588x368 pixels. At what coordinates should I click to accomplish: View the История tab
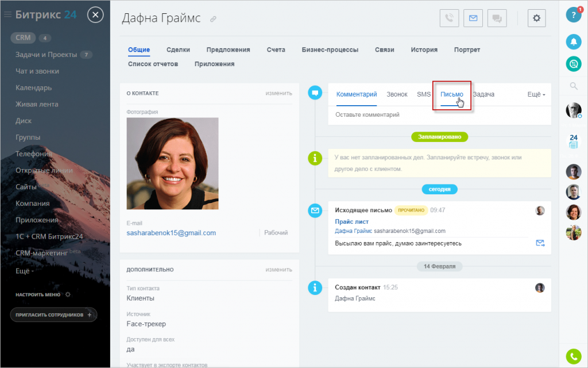pos(424,49)
